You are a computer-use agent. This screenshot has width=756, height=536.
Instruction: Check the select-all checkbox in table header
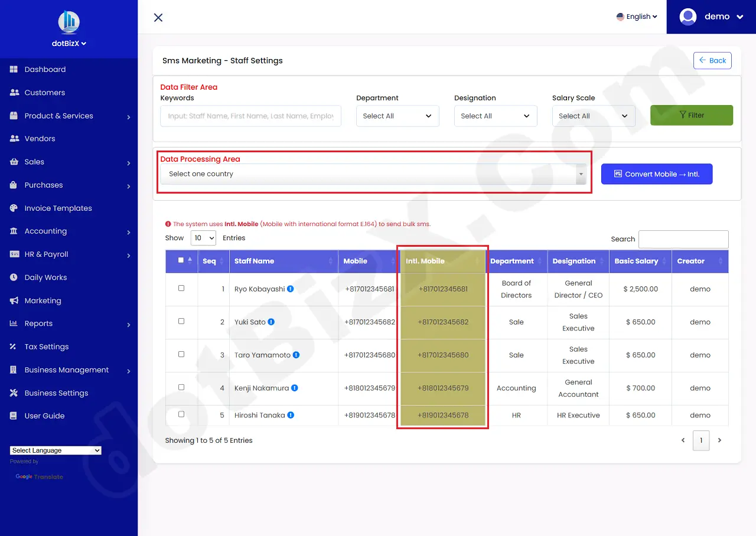tap(181, 260)
